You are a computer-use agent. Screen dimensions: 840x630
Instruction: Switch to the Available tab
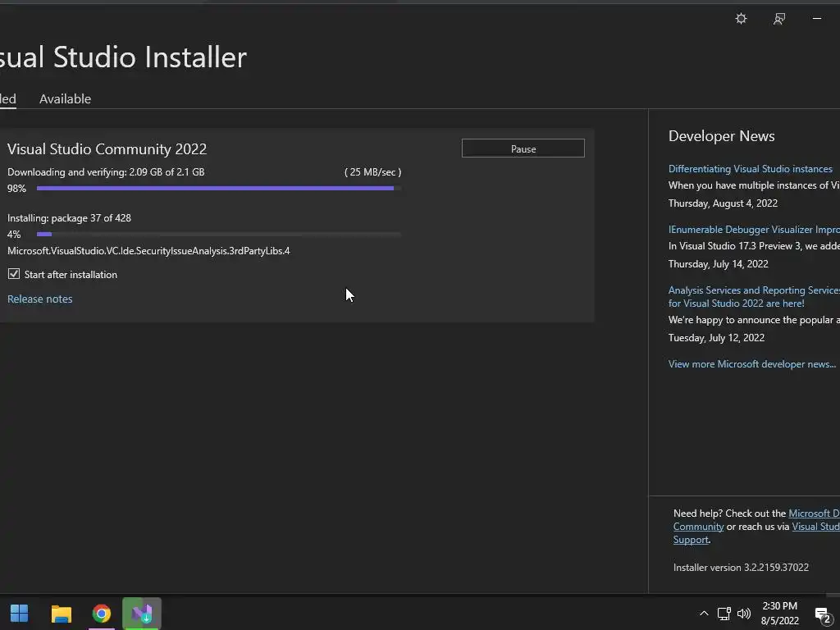pos(66,99)
